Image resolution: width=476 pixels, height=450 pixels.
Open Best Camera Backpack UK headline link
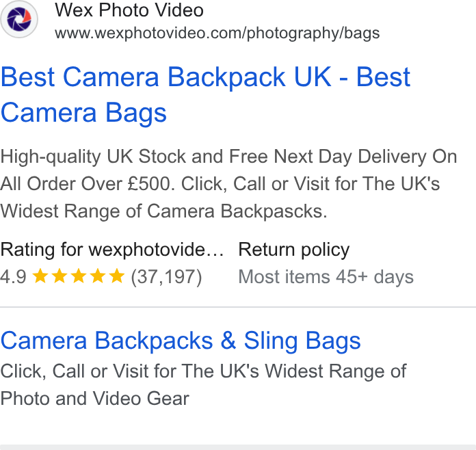(206, 95)
